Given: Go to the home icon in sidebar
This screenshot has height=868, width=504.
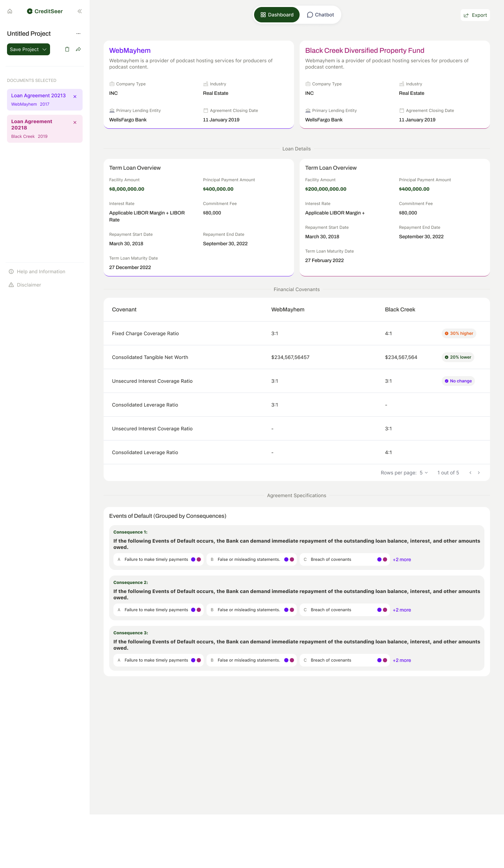Looking at the screenshot, I should [x=10, y=11].
